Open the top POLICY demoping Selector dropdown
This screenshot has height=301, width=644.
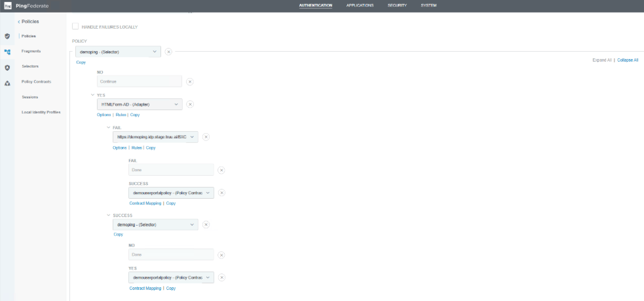(119, 52)
